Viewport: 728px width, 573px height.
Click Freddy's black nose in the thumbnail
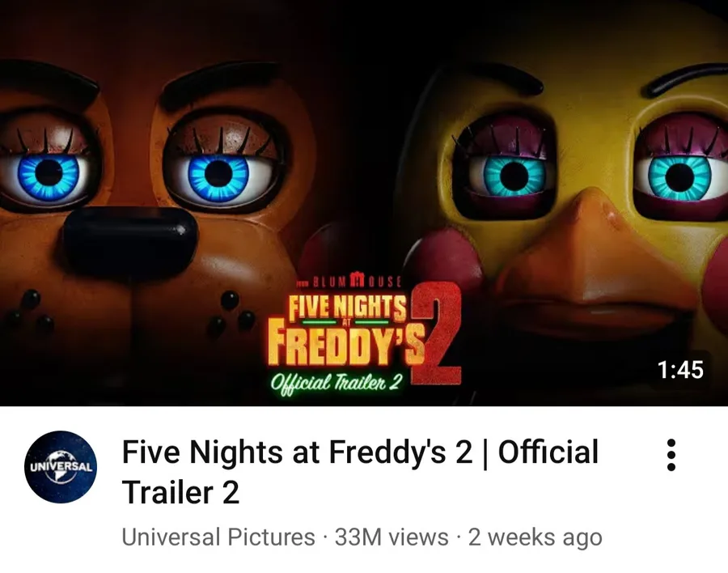tap(130, 240)
